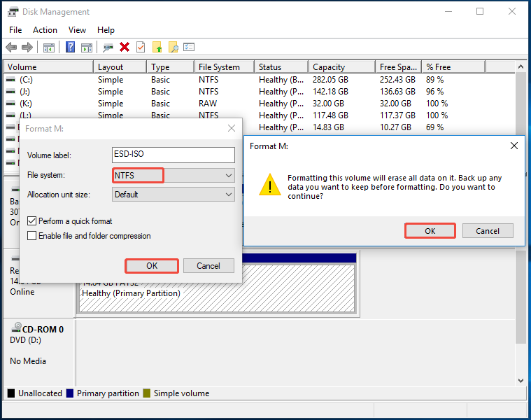531x420 pixels.
Task: Click the page with checkmark toolbar icon
Action: (141, 47)
